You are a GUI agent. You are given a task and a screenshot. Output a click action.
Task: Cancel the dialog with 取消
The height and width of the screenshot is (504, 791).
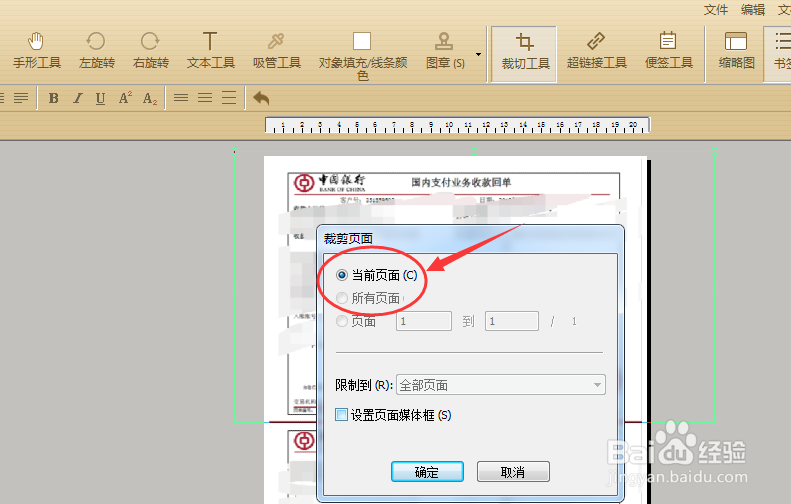(x=513, y=472)
